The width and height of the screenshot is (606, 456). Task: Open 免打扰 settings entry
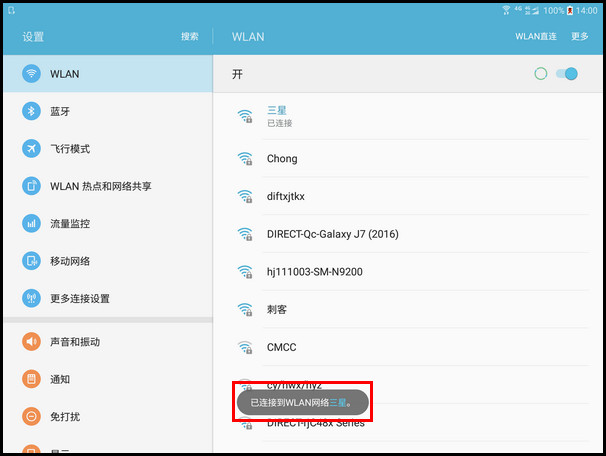coord(108,417)
